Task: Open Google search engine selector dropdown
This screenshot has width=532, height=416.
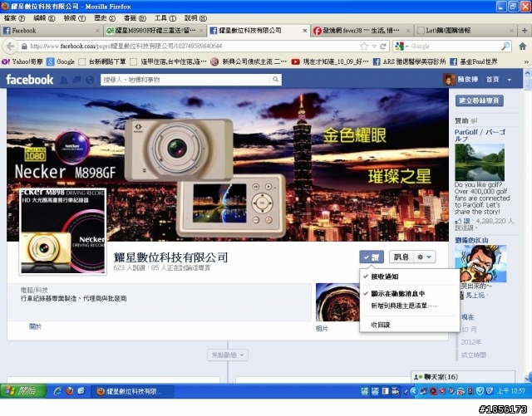Action: point(401,46)
